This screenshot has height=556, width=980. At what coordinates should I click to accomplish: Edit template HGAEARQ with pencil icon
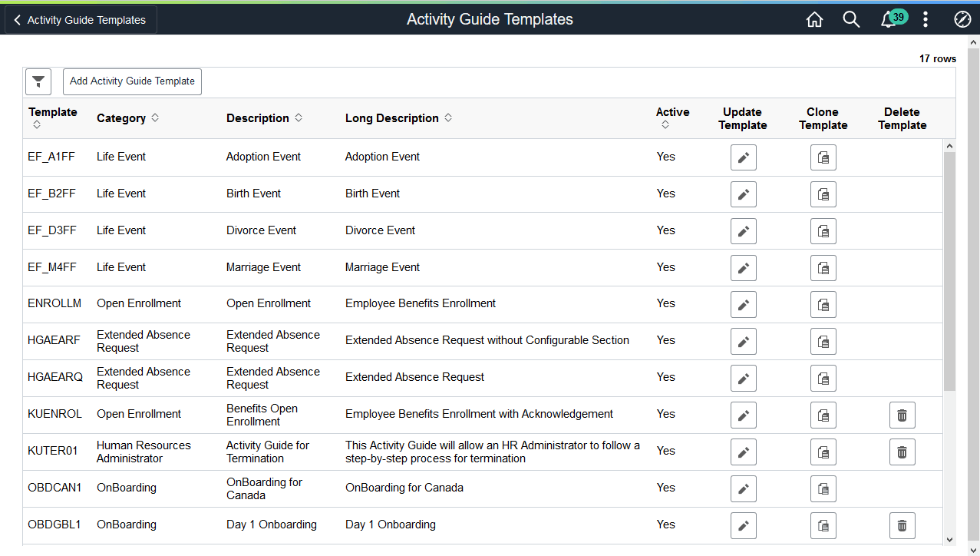(x=744, y=379)
